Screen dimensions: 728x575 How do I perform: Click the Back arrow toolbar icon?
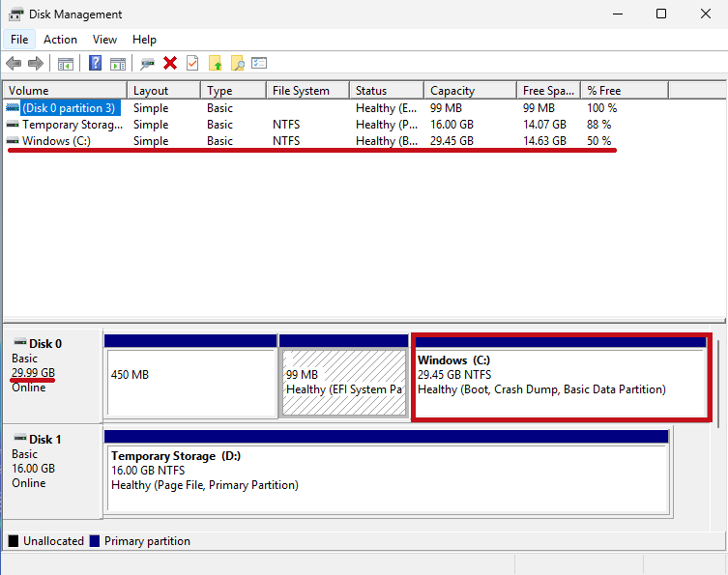pyautogui.click(x=14, y=63)
